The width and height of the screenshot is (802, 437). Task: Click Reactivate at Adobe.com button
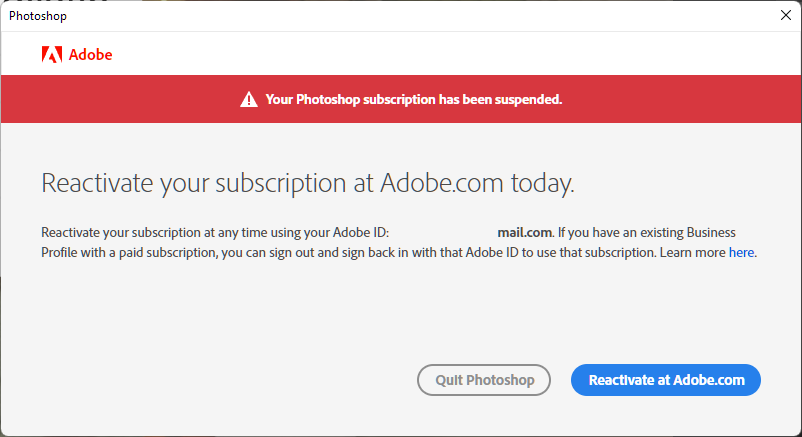[x=666, y=380]
